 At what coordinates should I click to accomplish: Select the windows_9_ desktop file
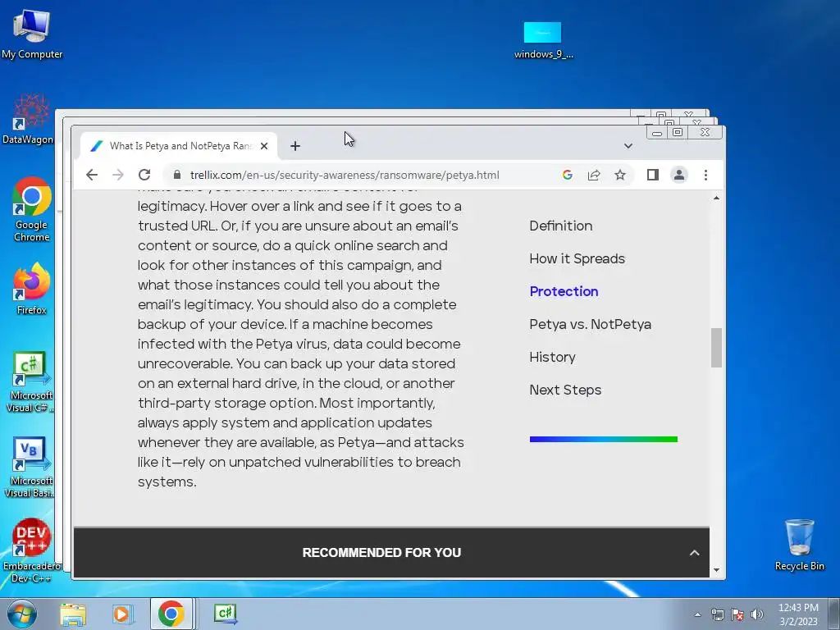click(543, 41)
